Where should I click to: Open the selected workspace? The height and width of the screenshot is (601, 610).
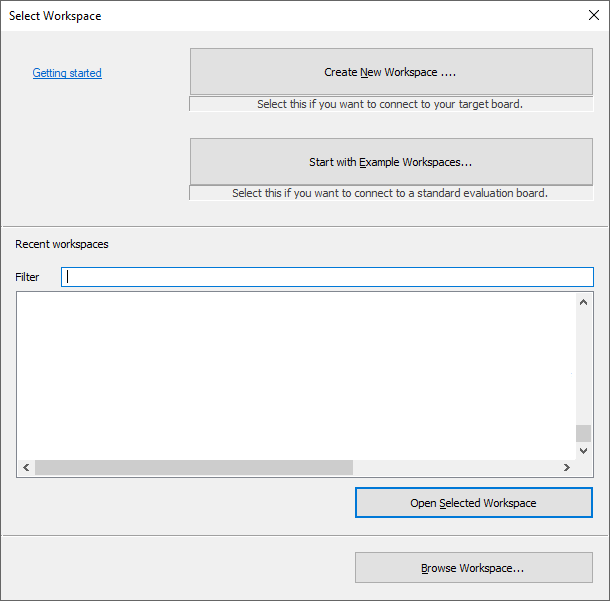[473, 503]
